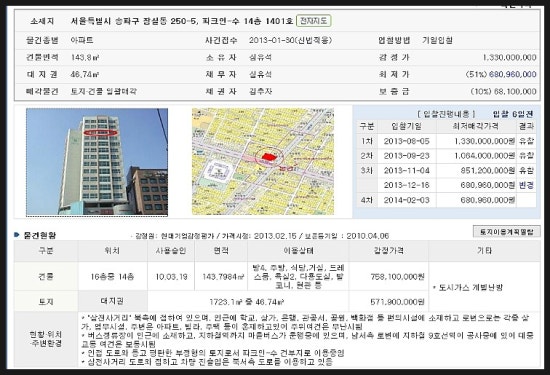
Task: Click the 2차 price 1,064,000,000원
Action: click(485, 156)
